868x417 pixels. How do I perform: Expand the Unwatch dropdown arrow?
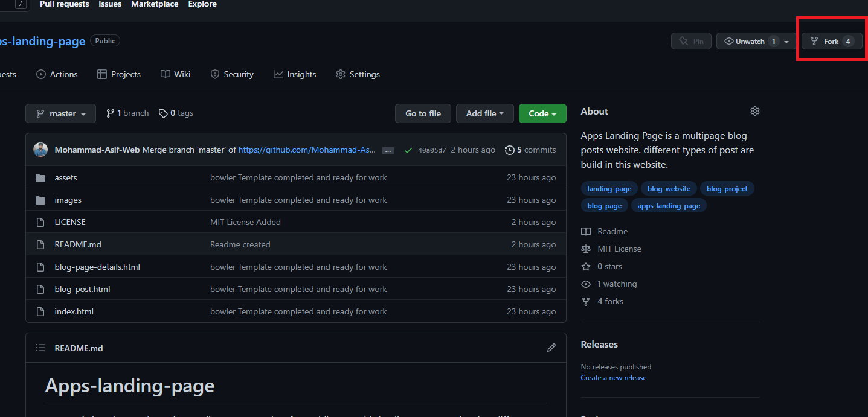[x=786, y=42]
